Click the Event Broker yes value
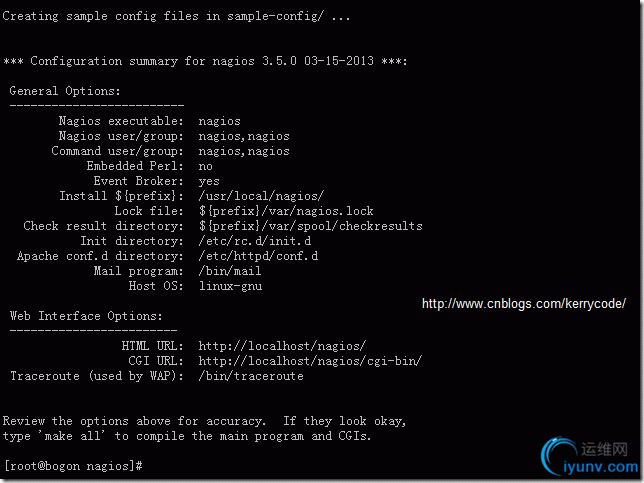This screenshot has height=483, width=644. click(x=209, y=181)
